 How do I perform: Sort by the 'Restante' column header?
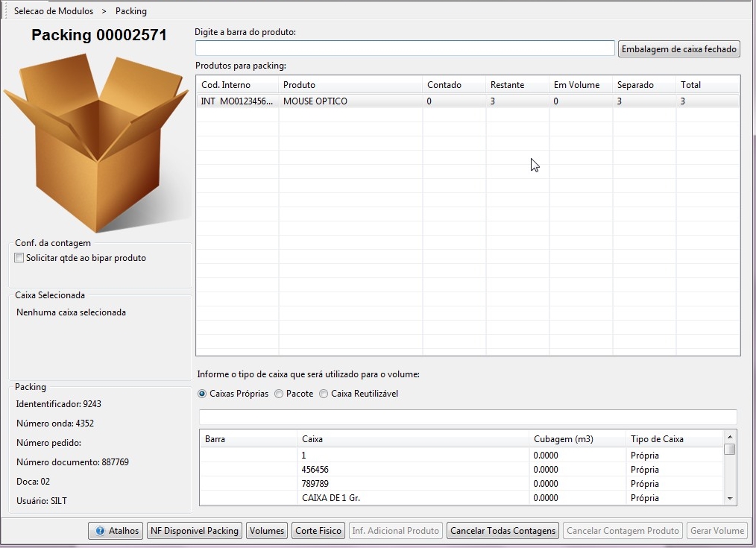tap(517, 85)
